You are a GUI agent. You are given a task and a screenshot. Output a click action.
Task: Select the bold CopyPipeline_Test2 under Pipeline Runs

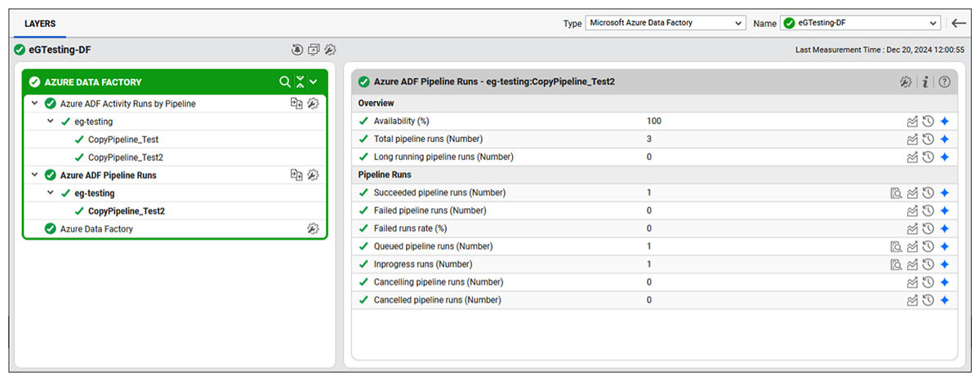pyautogui.click(x=126, y=211)
